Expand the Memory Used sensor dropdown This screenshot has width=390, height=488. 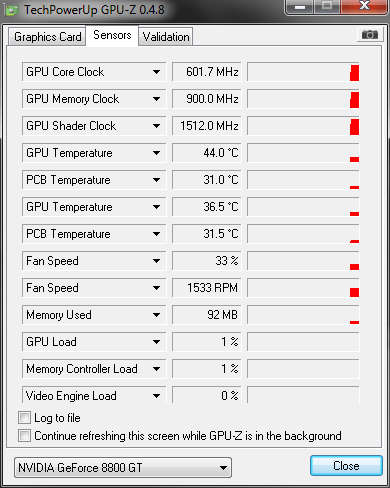156,315
